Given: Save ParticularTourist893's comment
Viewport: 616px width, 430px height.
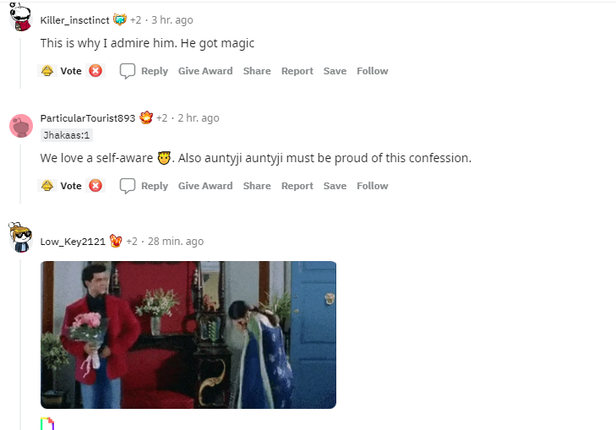Looking at the screenshot, I should [x=335, y=186].
